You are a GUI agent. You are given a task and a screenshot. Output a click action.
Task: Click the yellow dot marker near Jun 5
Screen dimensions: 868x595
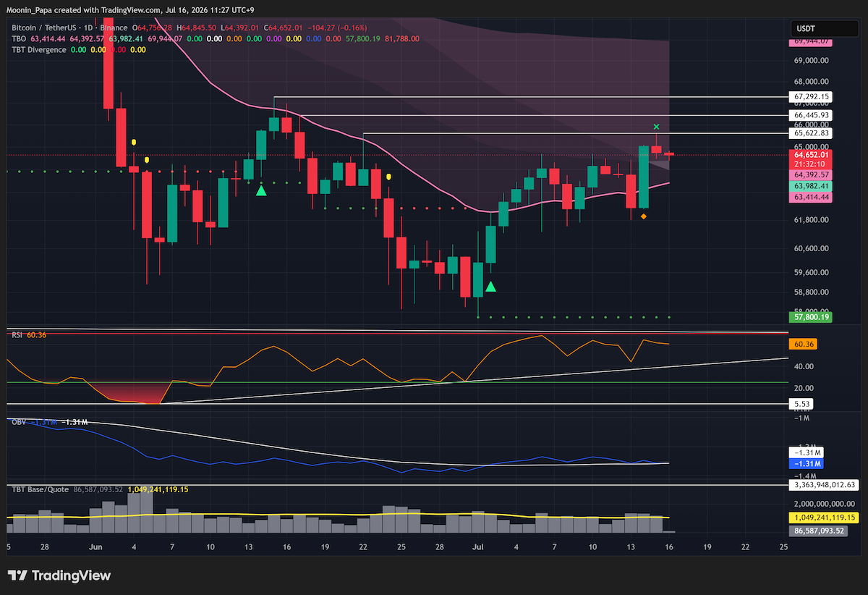coord(147,160)
